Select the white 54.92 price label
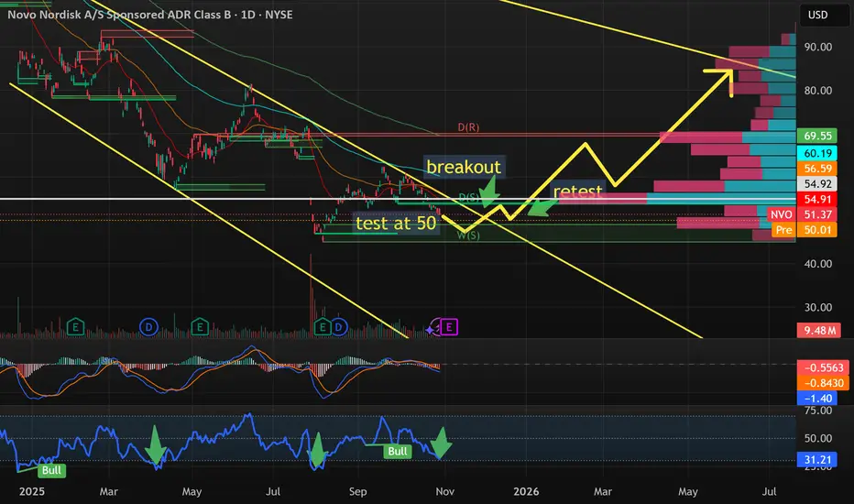The image size is (854, 504). tap(817, 183)
